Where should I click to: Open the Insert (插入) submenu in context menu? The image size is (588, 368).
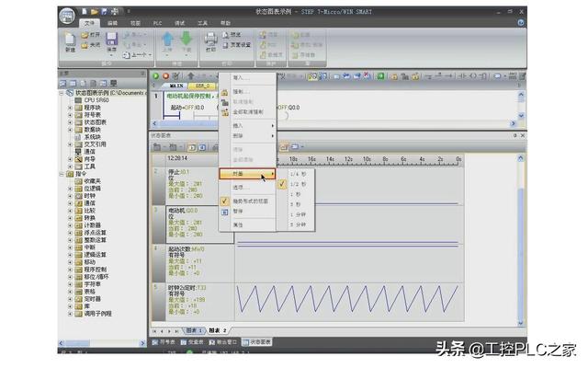click(x=247, y=125)
